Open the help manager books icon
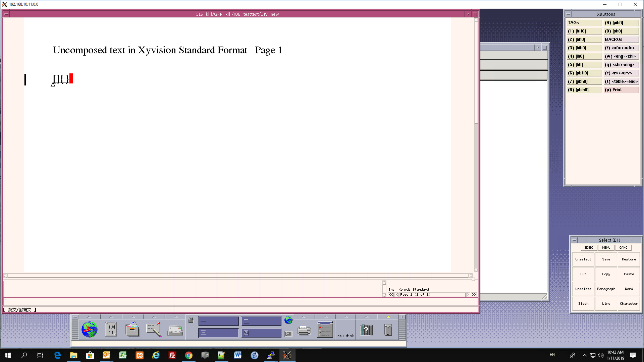 pyautogui.click(x=366, y=330)
